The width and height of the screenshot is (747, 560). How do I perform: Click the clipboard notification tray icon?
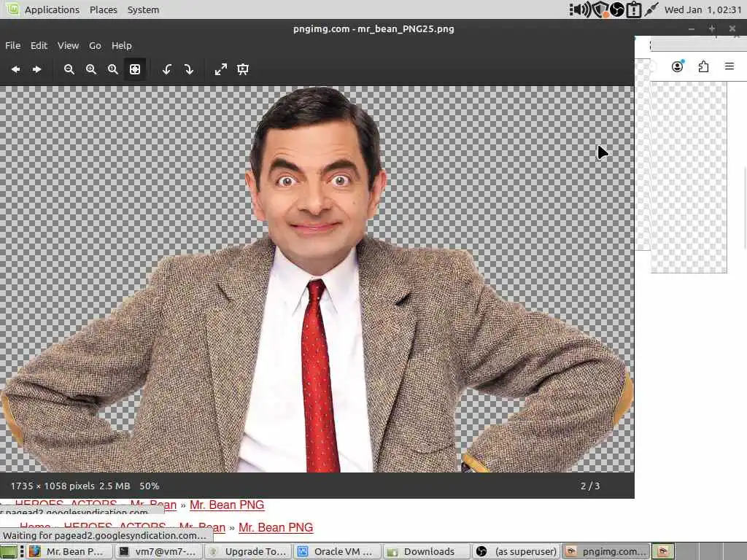(634, 9)
